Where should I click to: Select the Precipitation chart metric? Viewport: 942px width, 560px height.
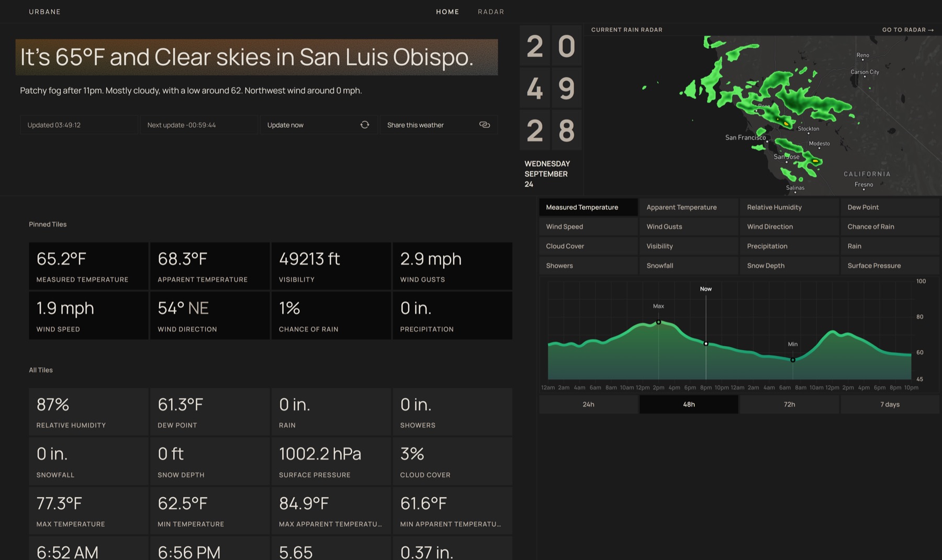(x=789, y=246)
